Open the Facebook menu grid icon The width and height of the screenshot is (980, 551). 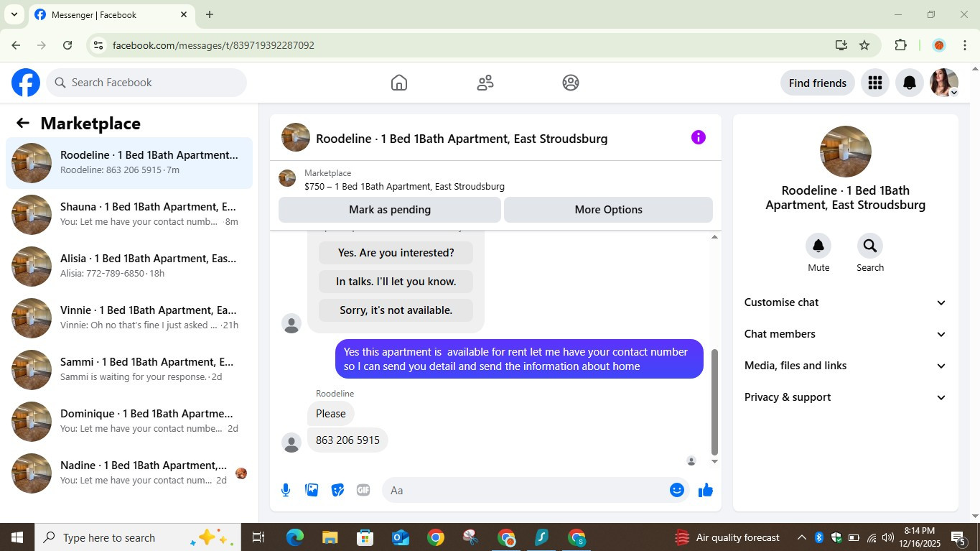[x=874, y=83]
